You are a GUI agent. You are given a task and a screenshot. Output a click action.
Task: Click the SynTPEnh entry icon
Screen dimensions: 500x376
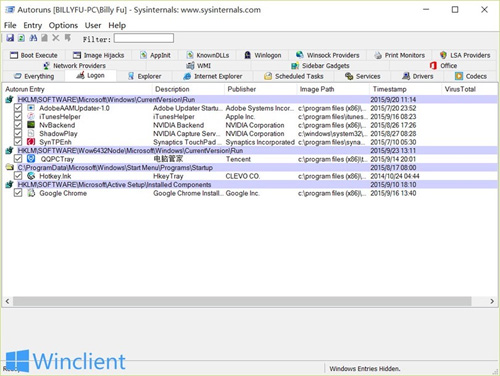click(x=31, y=142)
